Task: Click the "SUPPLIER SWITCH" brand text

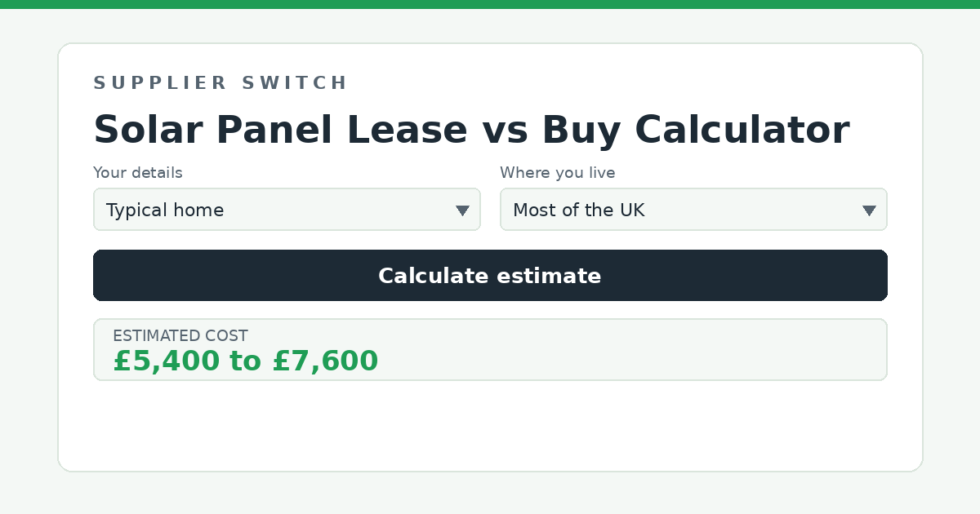Action: [x=220, y=83]
